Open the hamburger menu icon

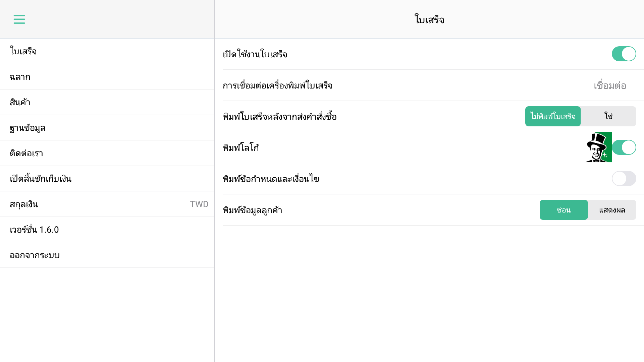pos(19,19)
